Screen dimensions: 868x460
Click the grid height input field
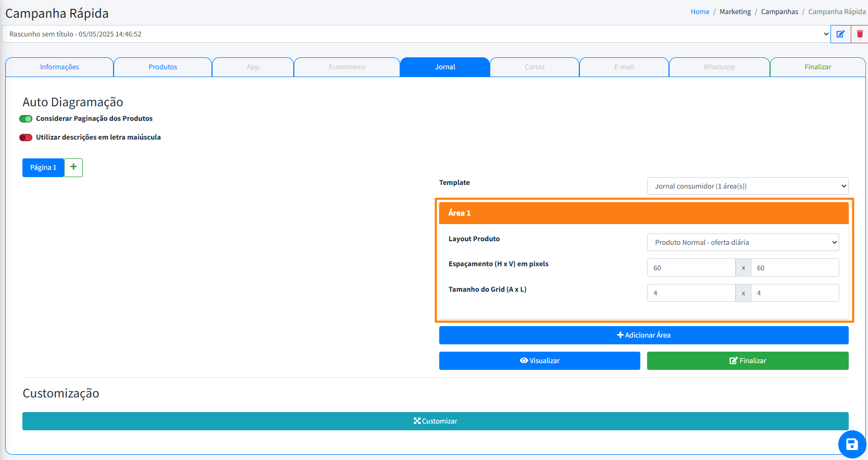(x=691, y=293)
